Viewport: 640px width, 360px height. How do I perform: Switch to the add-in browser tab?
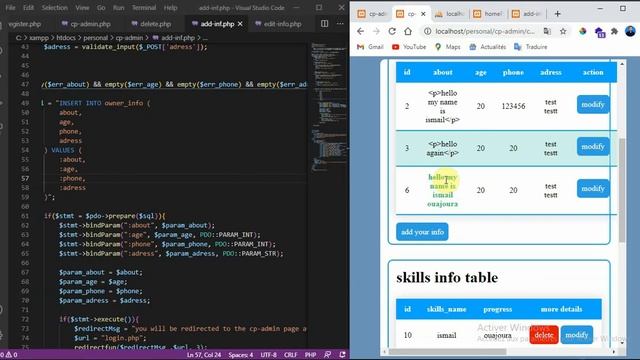527,14
